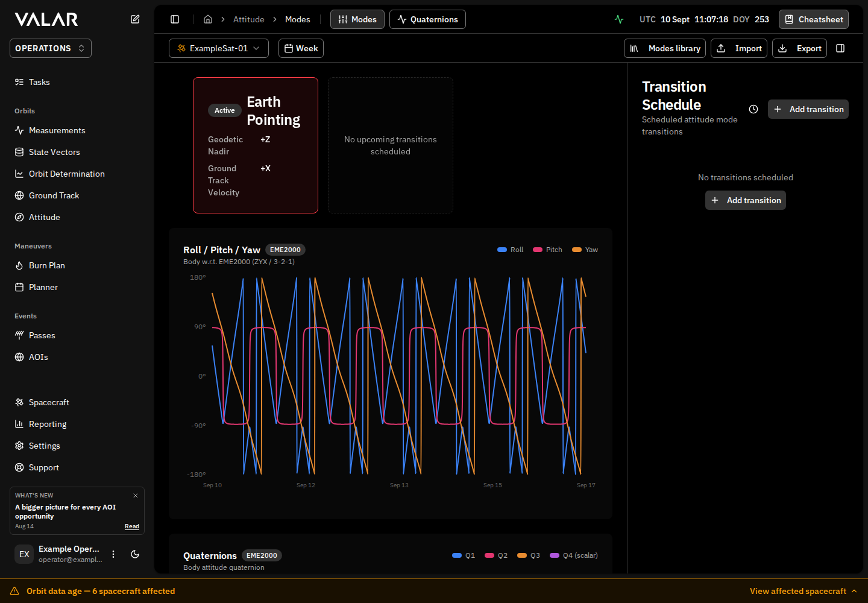
Task: Toggle Q3 series in quaternion legend
Action: tap(529, 555)
